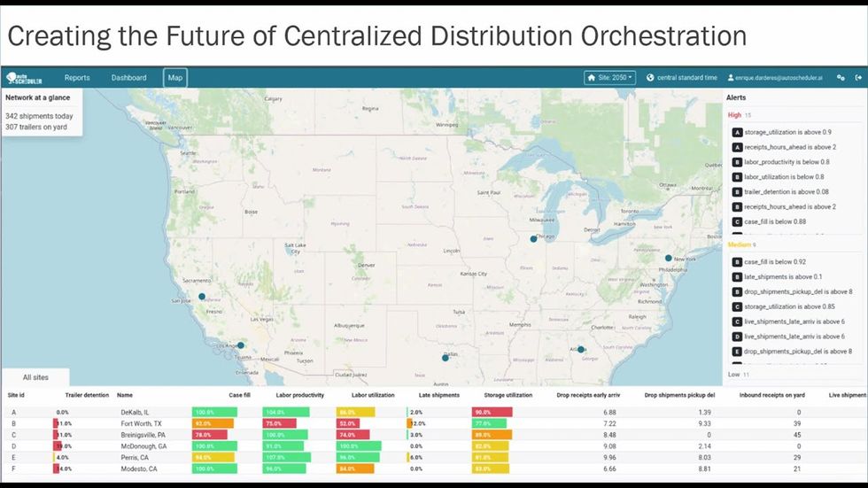This screenshot has height=488, width=868.
Task: Open alert trailer_detention is above 0.08
Action: 787,192
